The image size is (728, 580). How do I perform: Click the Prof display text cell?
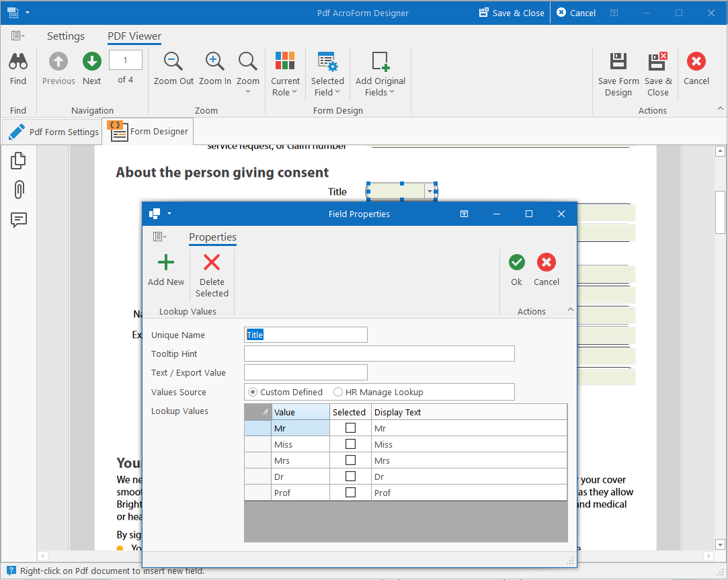469,493
